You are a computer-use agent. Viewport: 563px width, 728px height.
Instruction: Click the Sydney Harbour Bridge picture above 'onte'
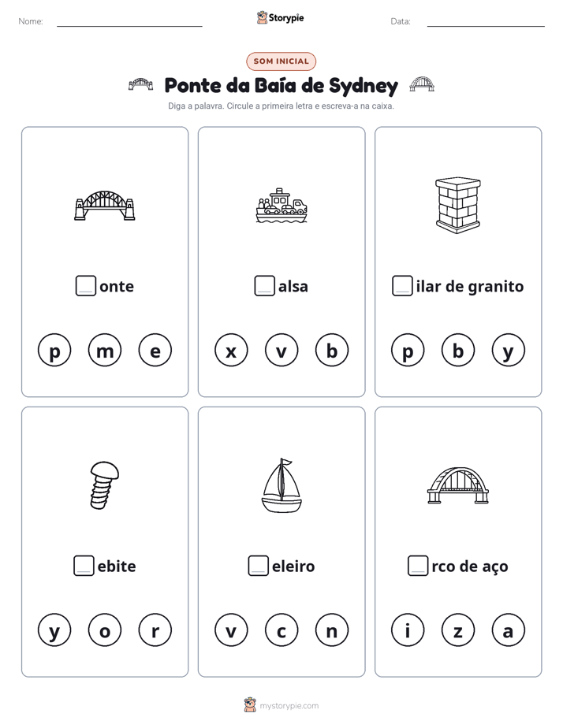(x=105, y=205)
